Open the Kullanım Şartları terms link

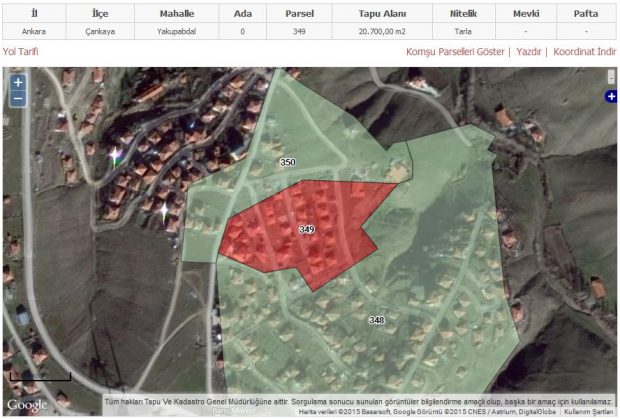click(x=589, y=412)
